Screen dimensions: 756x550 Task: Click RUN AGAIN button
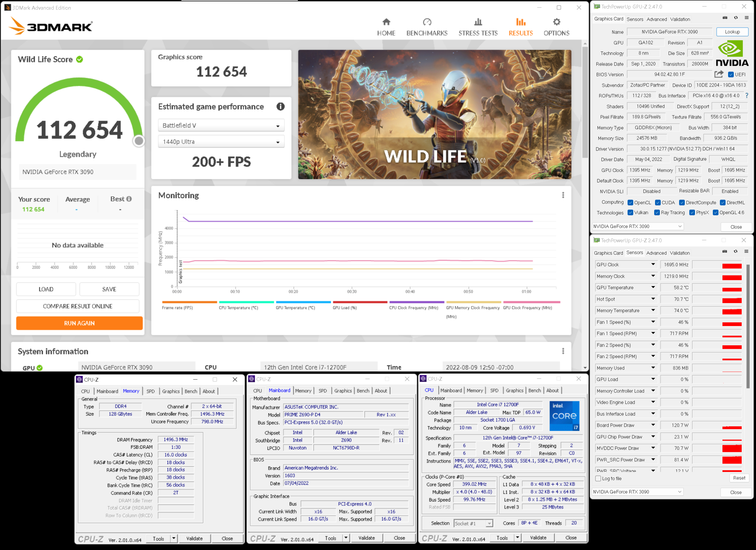(79, 323)
